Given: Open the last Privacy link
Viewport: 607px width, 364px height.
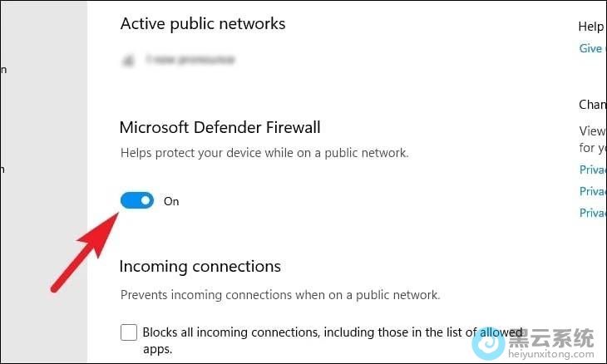Looking at the screenshot, I should [x=593, y=213].
